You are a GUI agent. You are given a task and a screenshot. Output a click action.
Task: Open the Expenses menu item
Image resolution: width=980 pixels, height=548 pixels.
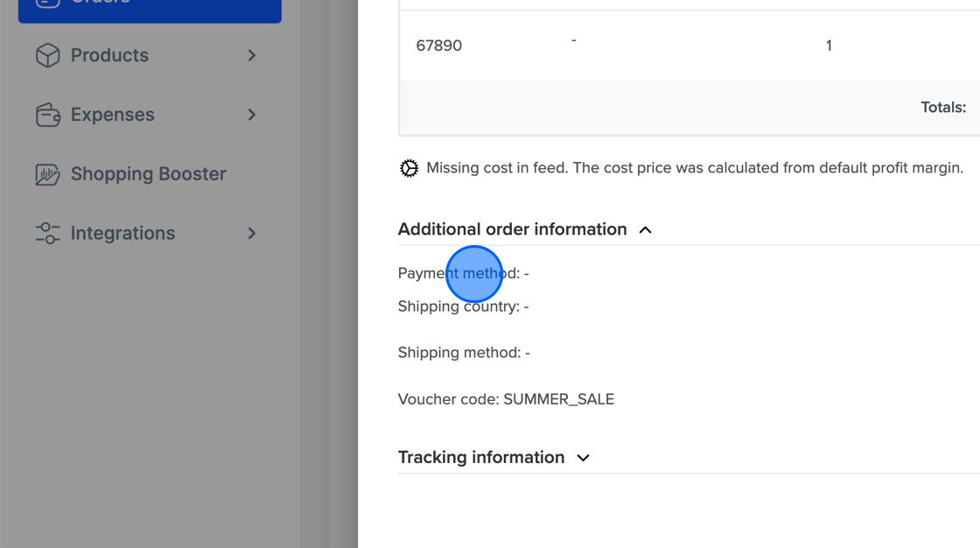tap(111, 115)
